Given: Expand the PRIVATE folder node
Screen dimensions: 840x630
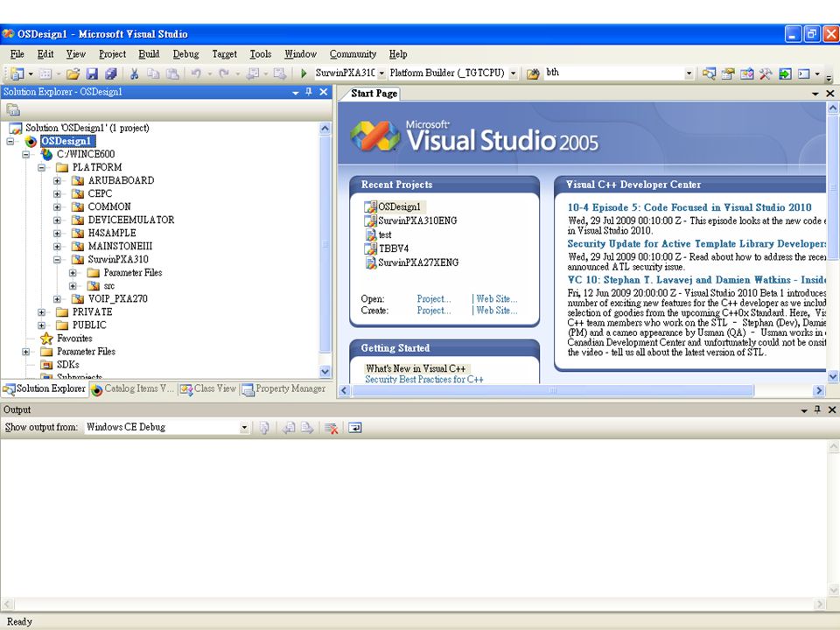Looking at the screenshot, I should click(41, 311).
